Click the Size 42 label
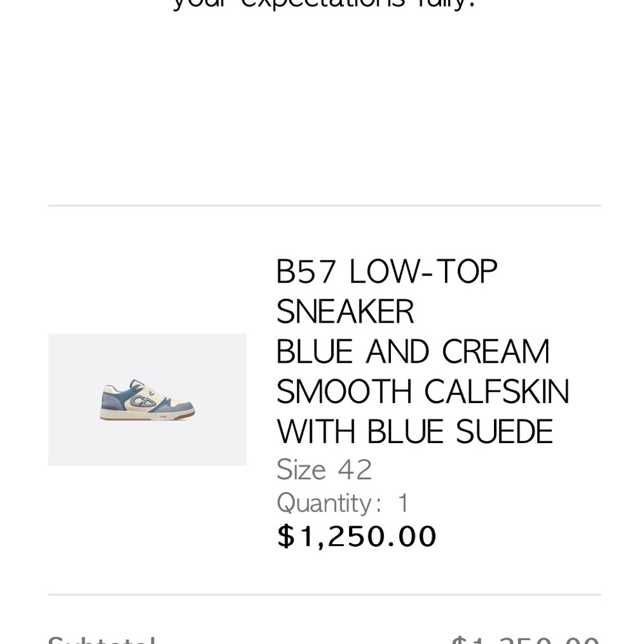Screen dimensions: 644x644 click(x=324, y=470)
